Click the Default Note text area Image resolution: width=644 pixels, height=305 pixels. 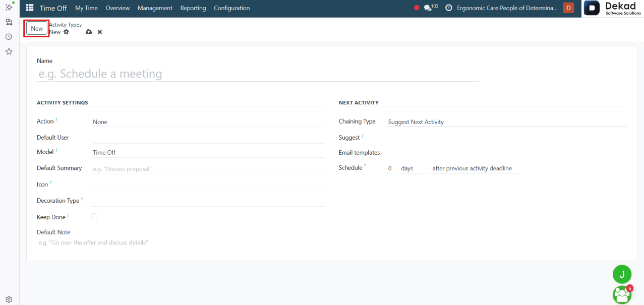tap(181, 243)
